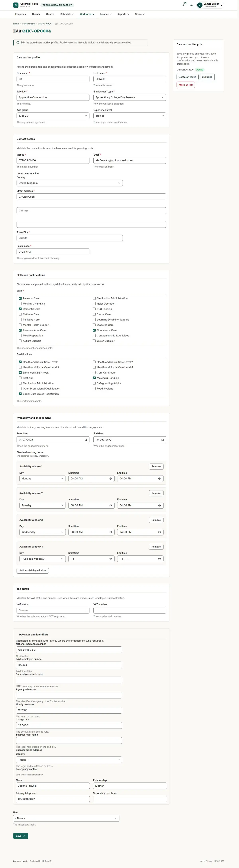Open Supplier billing Country dropdown
239x868 pixels.
69,759
